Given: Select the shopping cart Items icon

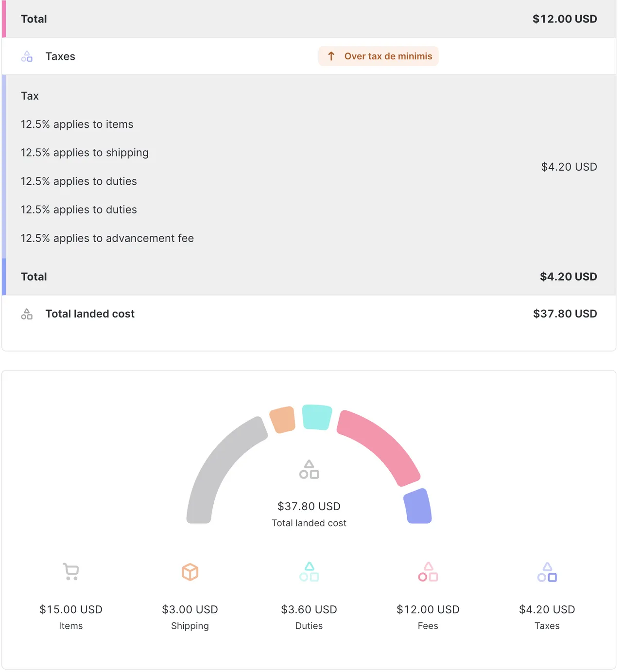Looking at the screenshot, I should point(70,571).
